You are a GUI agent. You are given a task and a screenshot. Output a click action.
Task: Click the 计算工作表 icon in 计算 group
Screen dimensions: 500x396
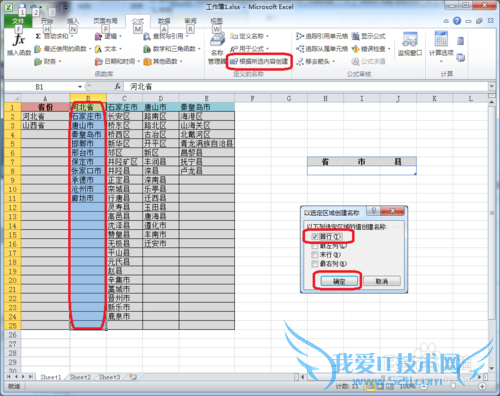[x=461, y=57]
